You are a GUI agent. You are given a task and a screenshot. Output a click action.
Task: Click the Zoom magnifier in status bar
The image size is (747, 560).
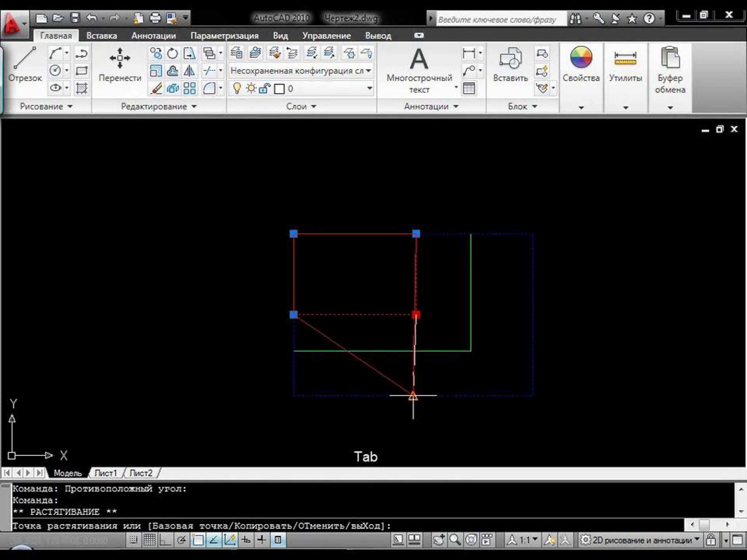click(454, 540)
